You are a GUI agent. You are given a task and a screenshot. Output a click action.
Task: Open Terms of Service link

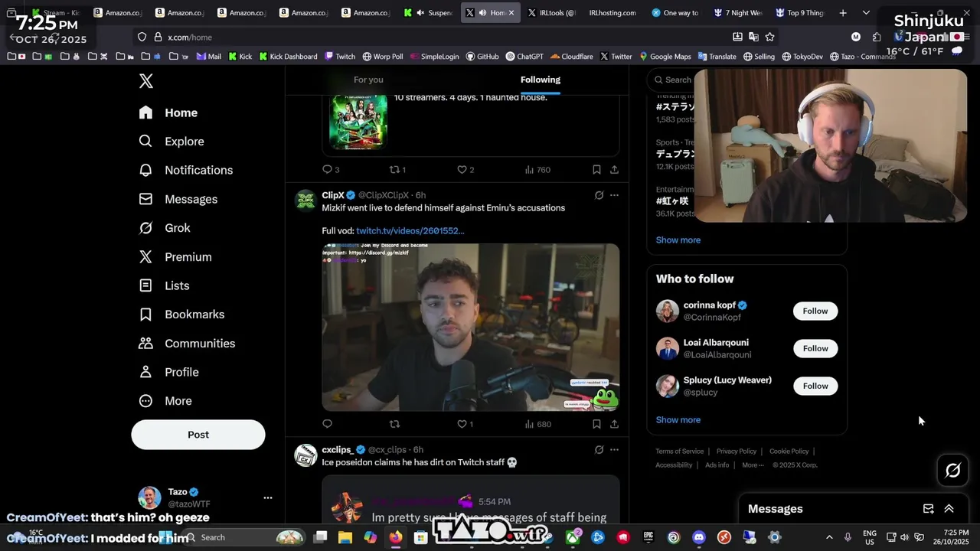(679, 451)
